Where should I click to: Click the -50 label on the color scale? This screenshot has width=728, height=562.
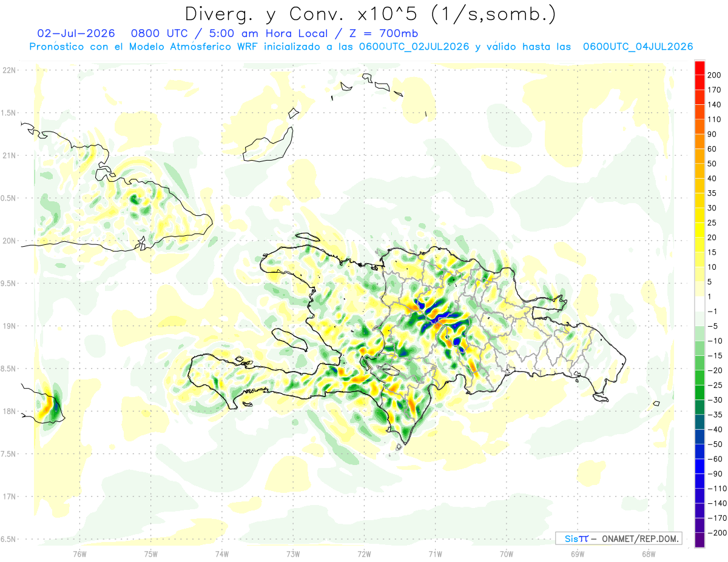click(715, 444)
